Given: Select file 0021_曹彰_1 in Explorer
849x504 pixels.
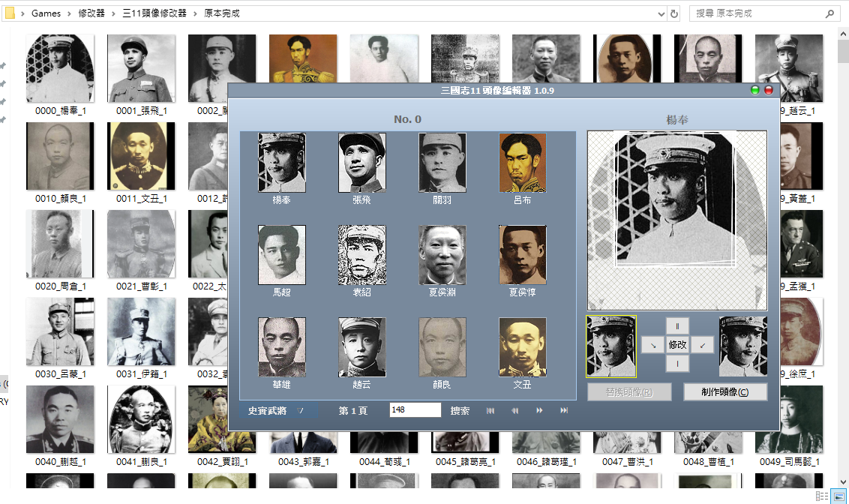Looking at the screenshot, I should (x=141, y=250).
